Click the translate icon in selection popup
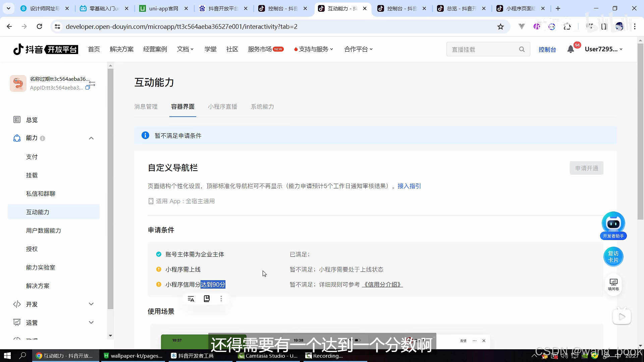This screenshot has width=644, height=362. 191,299
